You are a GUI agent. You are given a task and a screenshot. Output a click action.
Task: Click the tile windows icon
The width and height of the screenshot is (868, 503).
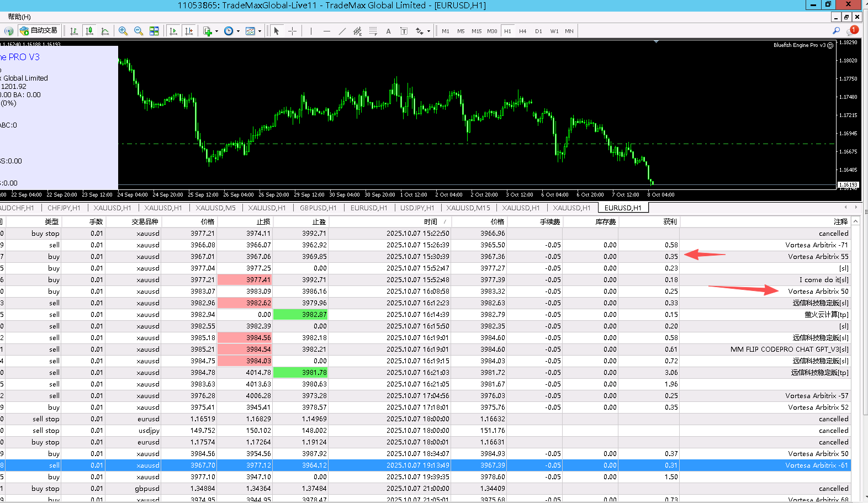tap(154, 31)
